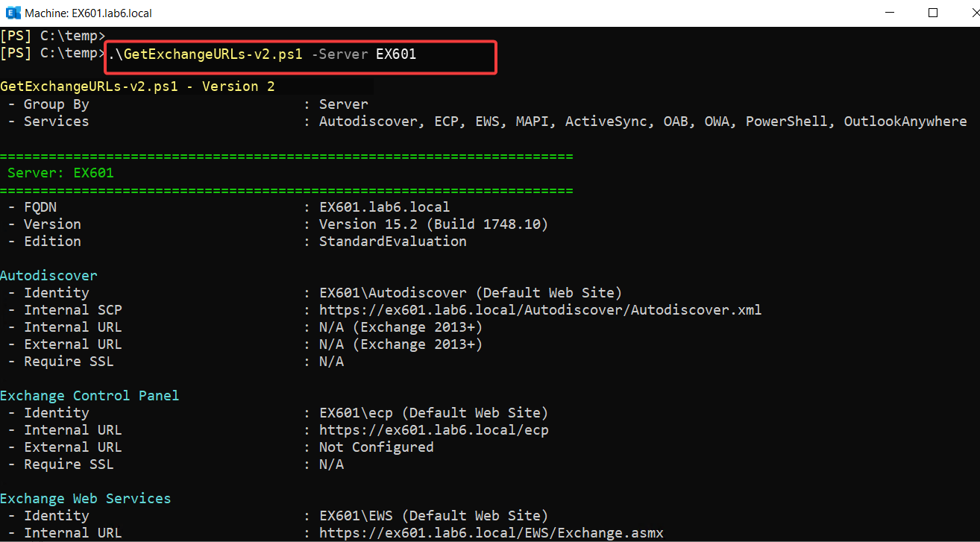Click the Exchange Management Shell title bar icon
The width and height of the screenshot is (980, 542).
pyautogui.click(x=13, y=13)
